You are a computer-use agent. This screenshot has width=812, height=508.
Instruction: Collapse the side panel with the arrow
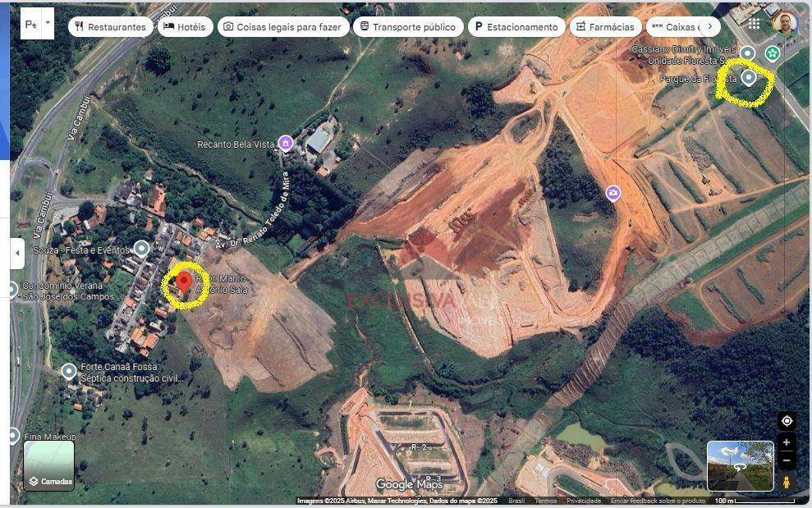coord(17,254)
